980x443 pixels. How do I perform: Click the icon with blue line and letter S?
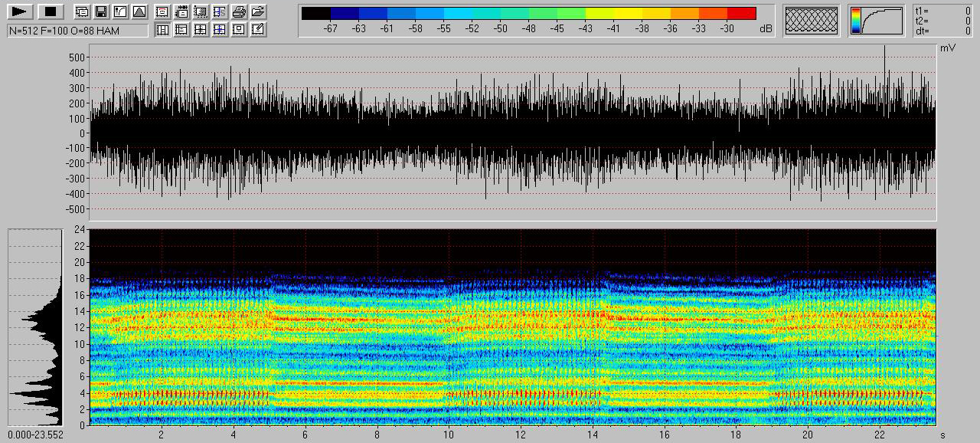220,11
